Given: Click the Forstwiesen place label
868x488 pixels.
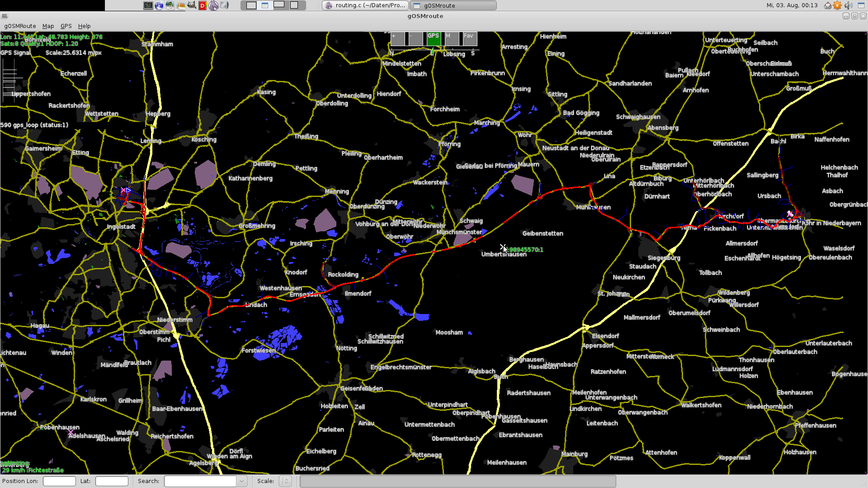Looking at the screenshot, I should coord(259,351).
